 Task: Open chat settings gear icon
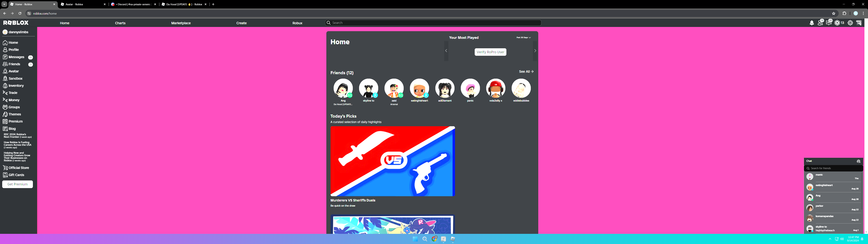pyautogui.click(x=859, y=161)
